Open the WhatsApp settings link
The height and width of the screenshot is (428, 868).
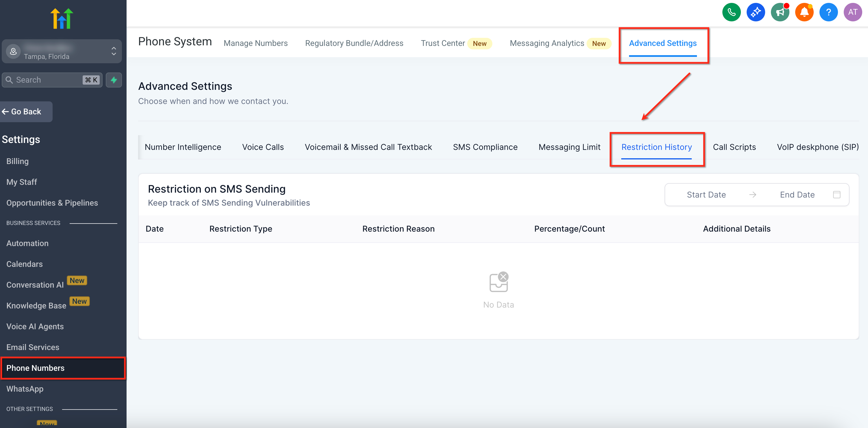point(25,389)
